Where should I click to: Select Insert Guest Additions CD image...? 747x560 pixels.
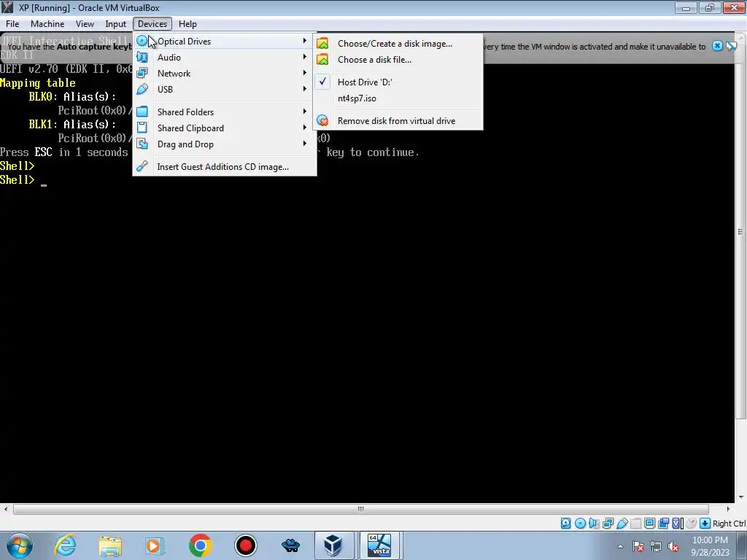[x=225, y=167]
